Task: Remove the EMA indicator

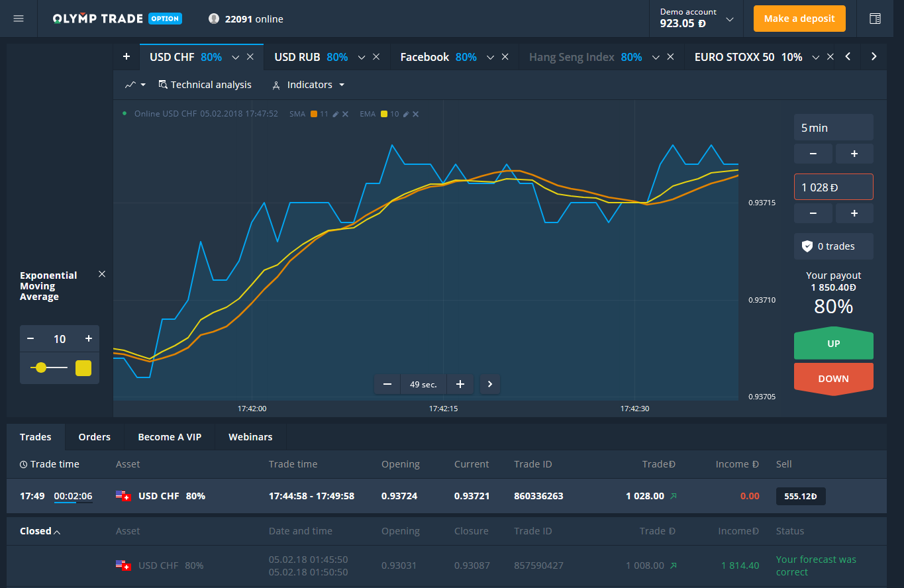Action: [x=416, y=114]
